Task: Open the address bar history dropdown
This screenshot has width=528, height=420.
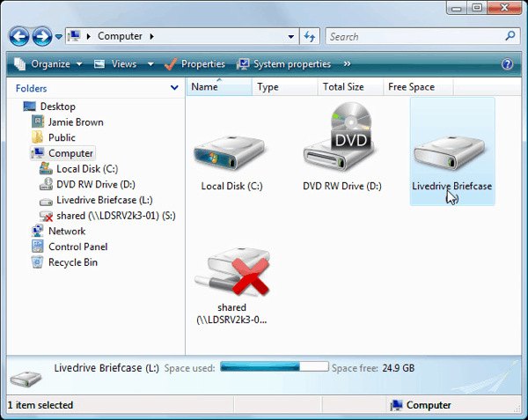Action: coord(291,37)
